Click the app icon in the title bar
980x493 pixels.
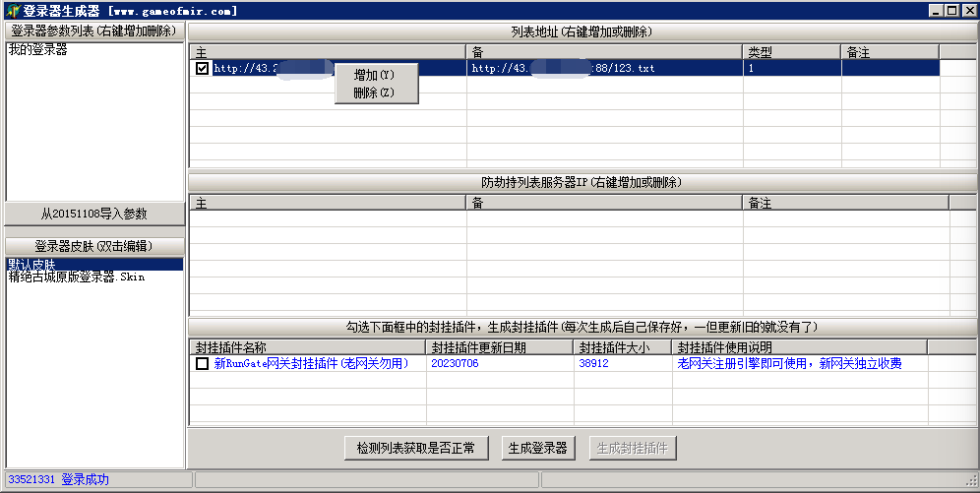point(13,11)
